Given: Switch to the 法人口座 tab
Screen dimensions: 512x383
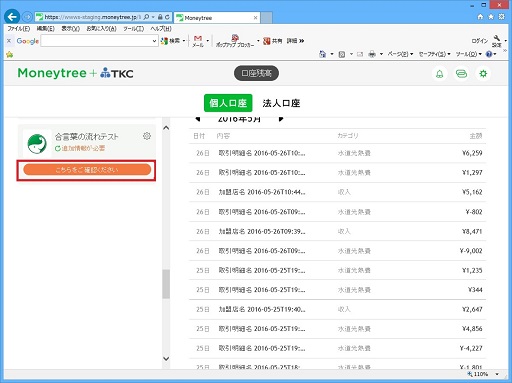Looking at the screenshot, I should [x=281, y=103].
